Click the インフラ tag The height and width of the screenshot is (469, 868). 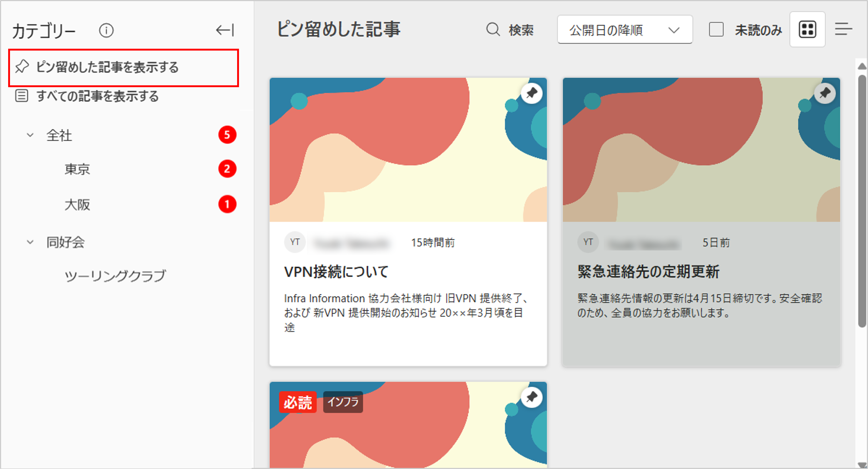coord(343,402)
